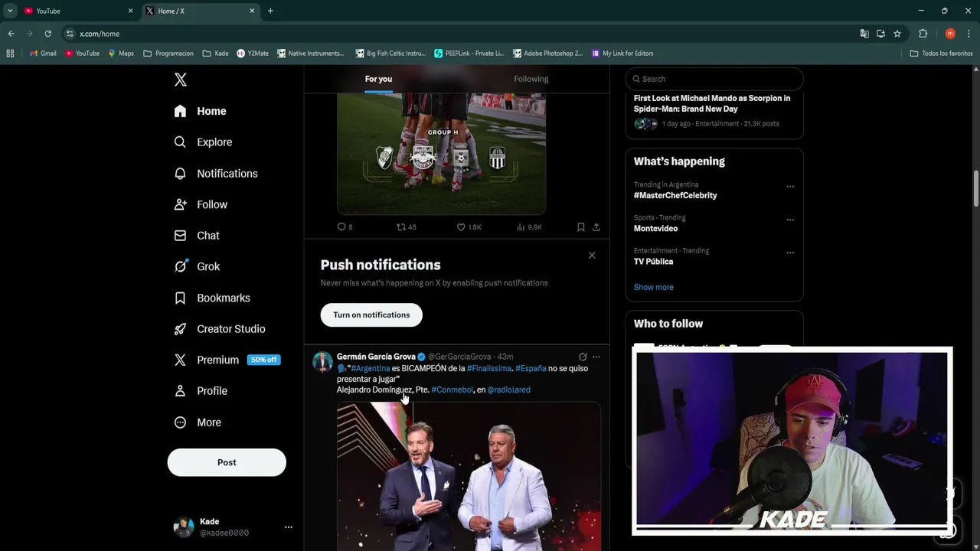Open Chrome profile avatar
Screen dimensions: 980x551
tap(950, 34)
